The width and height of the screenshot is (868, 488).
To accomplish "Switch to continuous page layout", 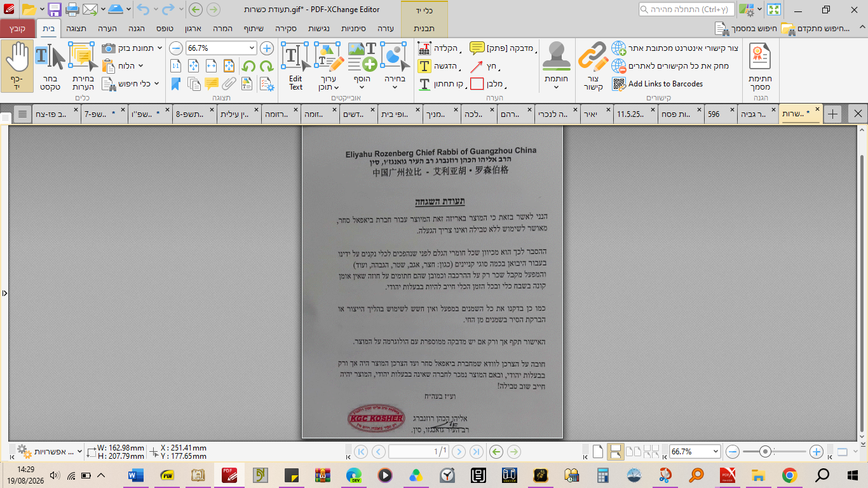I will tap(615, 452).
